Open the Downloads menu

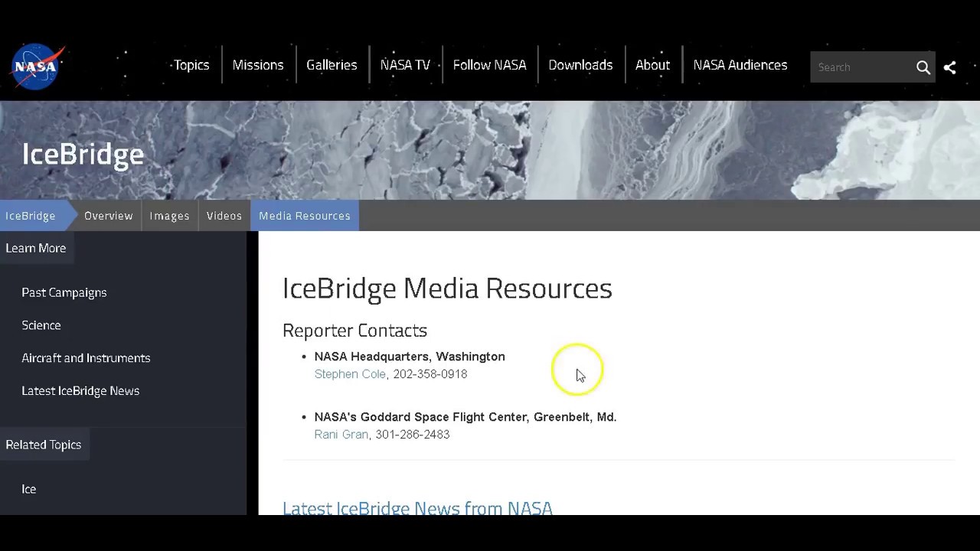(x=580, y=65)
